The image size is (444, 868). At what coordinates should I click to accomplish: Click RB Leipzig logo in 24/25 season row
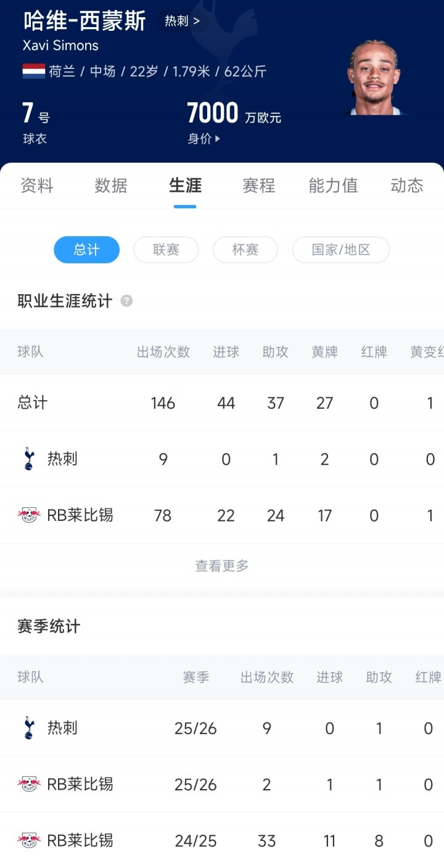[x=28, y=840]
